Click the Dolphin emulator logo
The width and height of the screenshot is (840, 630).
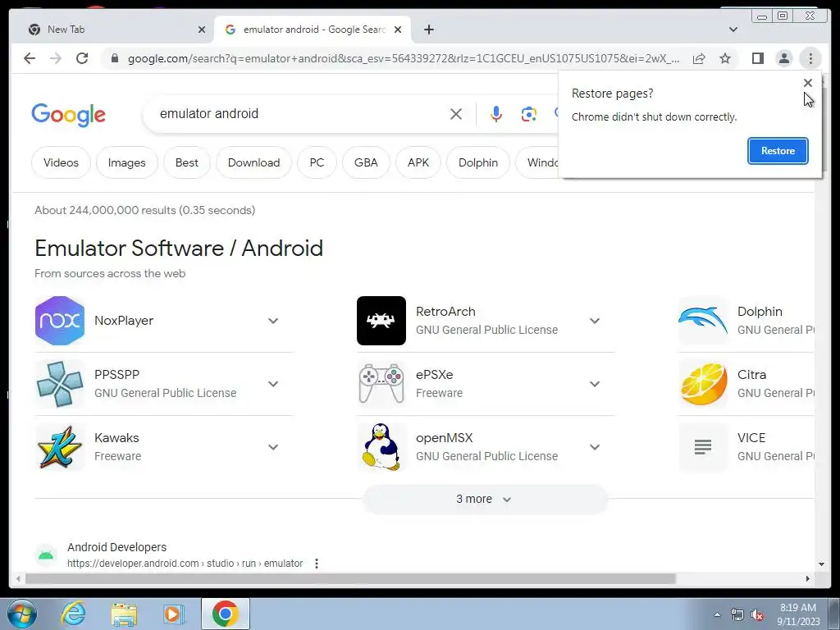(703, 321)
